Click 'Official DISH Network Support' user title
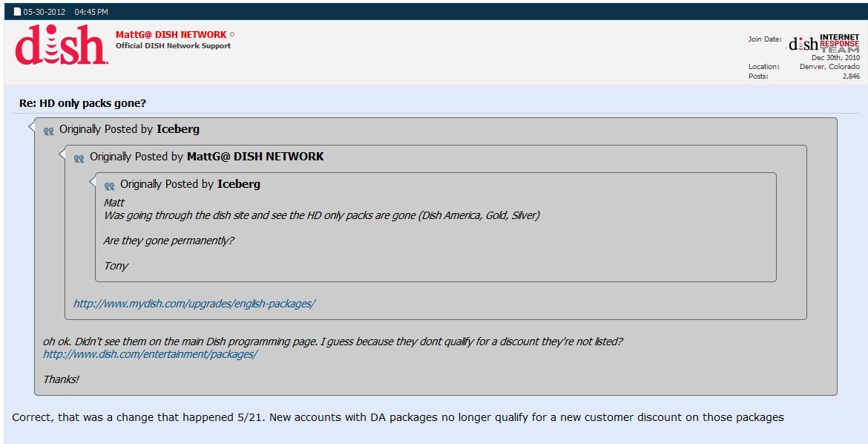Screen dimensions: 868x444 pos(174,46)
